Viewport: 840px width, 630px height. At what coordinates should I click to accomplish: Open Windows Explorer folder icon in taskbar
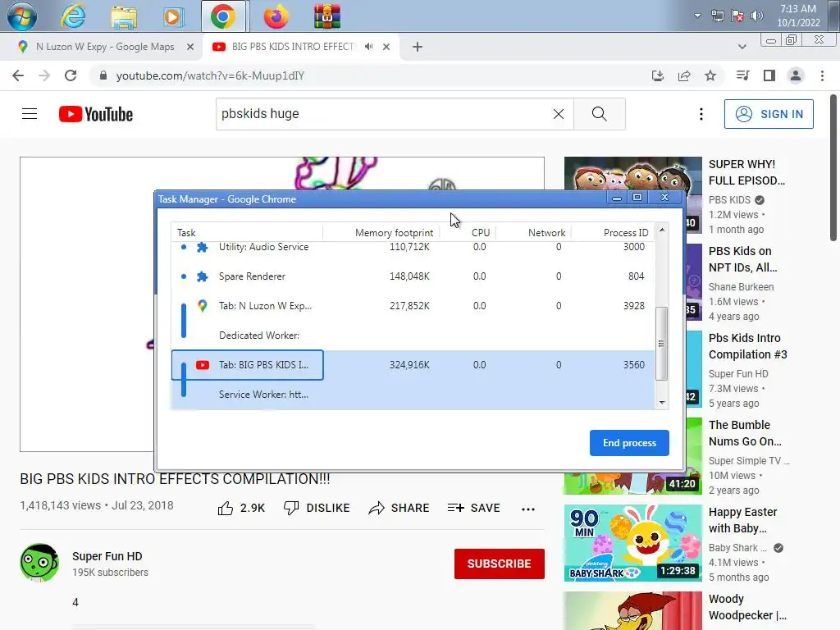(x=124, y=17)
